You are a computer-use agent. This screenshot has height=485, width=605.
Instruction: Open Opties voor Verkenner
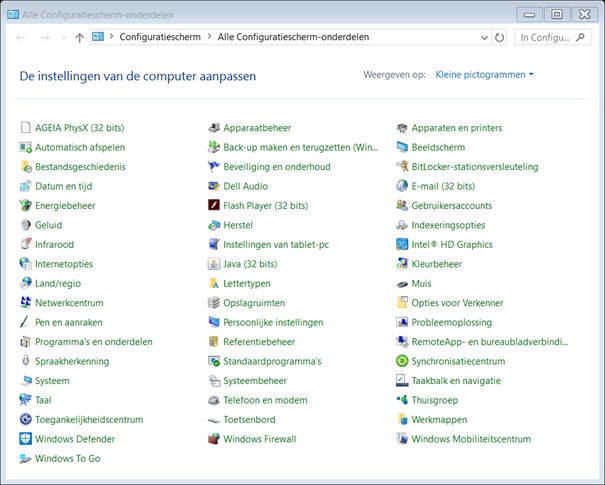[x=457, y=302]
